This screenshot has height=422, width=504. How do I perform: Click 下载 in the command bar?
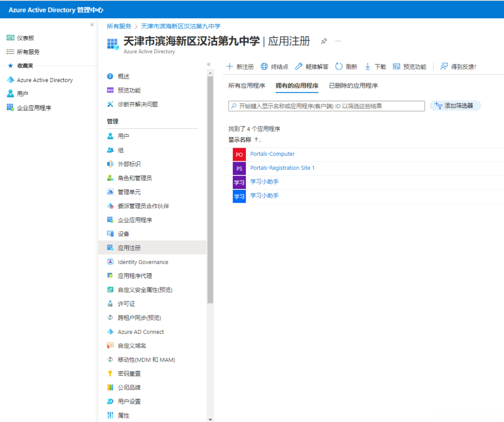click(375, 67)
